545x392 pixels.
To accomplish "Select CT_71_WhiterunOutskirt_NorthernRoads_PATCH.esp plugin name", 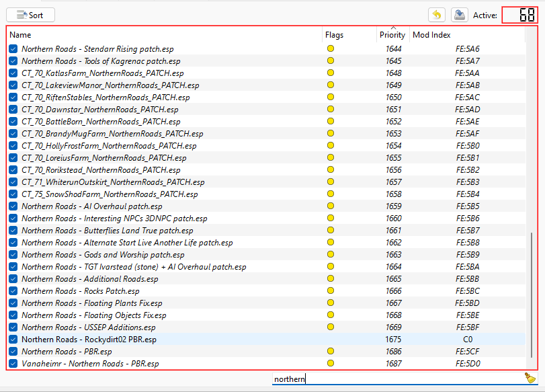I will 113,182.
